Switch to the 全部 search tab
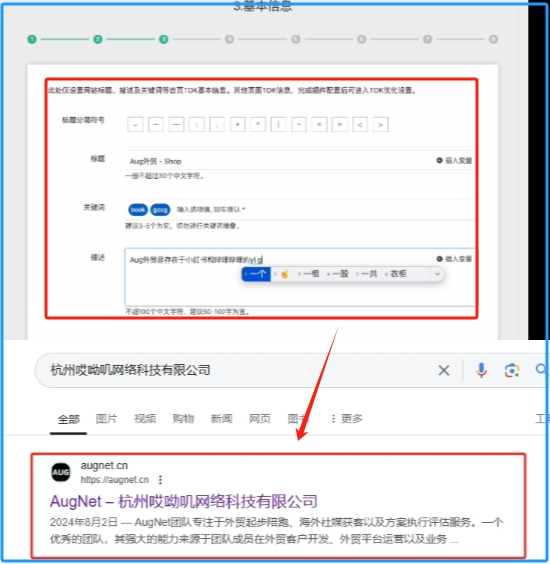 pos(68,419)
